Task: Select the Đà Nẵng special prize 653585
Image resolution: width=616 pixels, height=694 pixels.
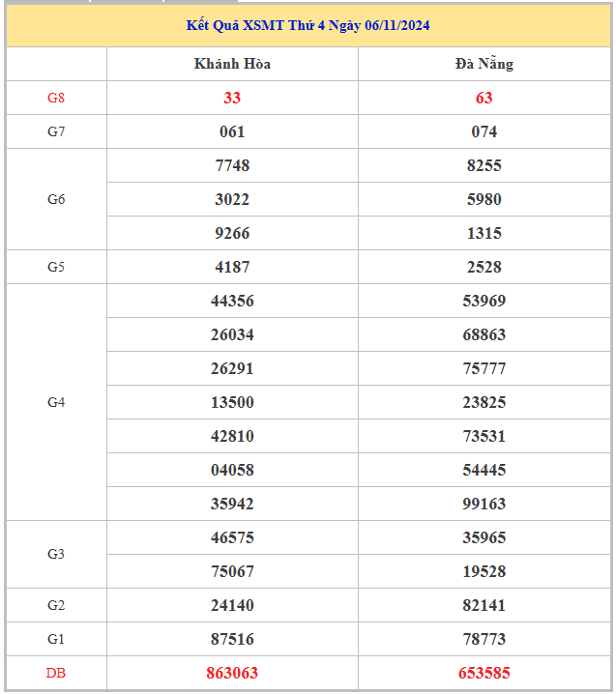Action: [x=484, y=673]
